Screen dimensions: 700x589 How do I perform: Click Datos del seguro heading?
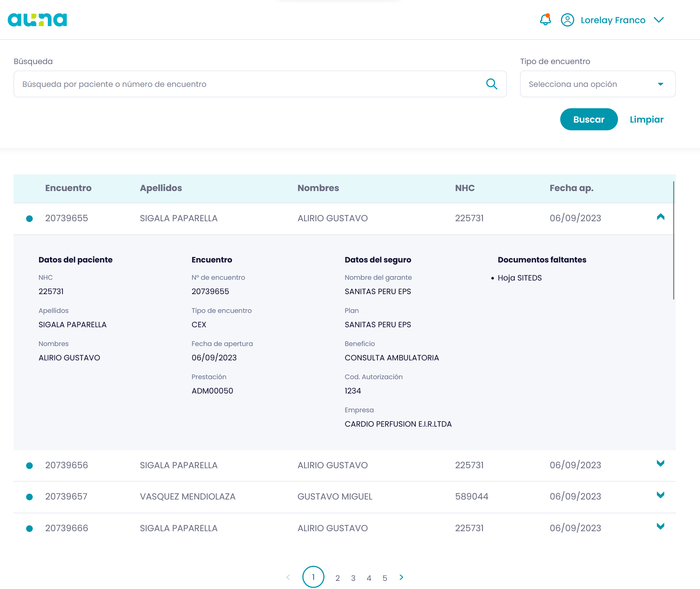pyautogui.click(x=378, y=260)
